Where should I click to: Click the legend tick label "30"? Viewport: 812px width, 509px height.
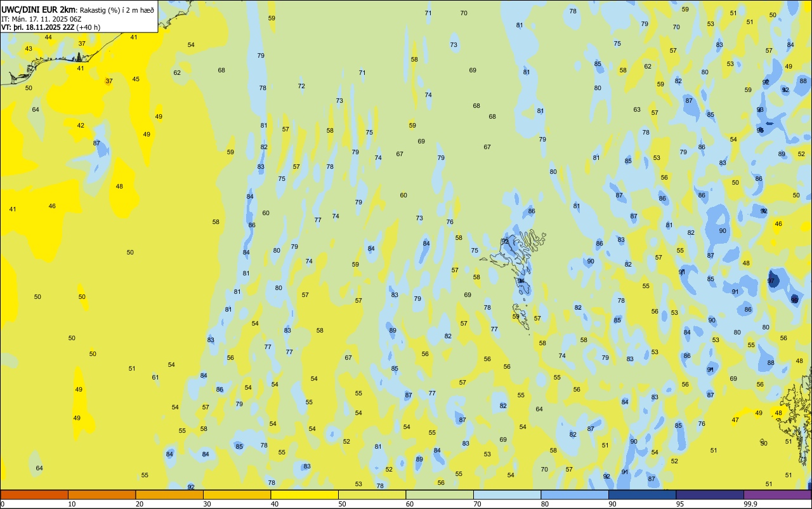(207, 504)
